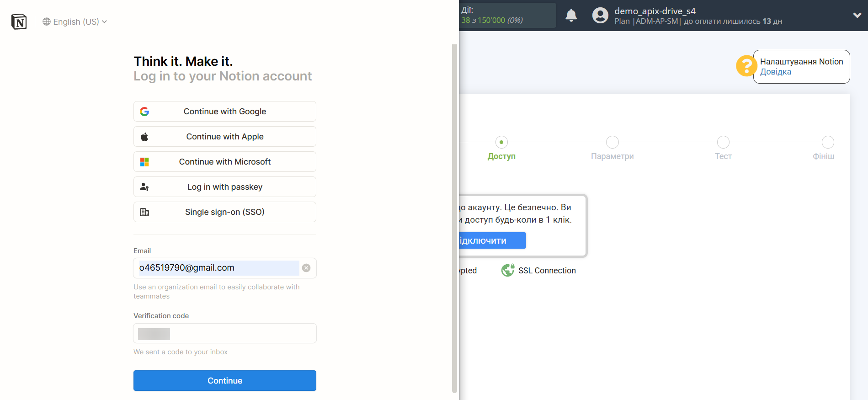Click the Параметри step circle marker
This screenshot has width=868, height=400.
point(612,142)
